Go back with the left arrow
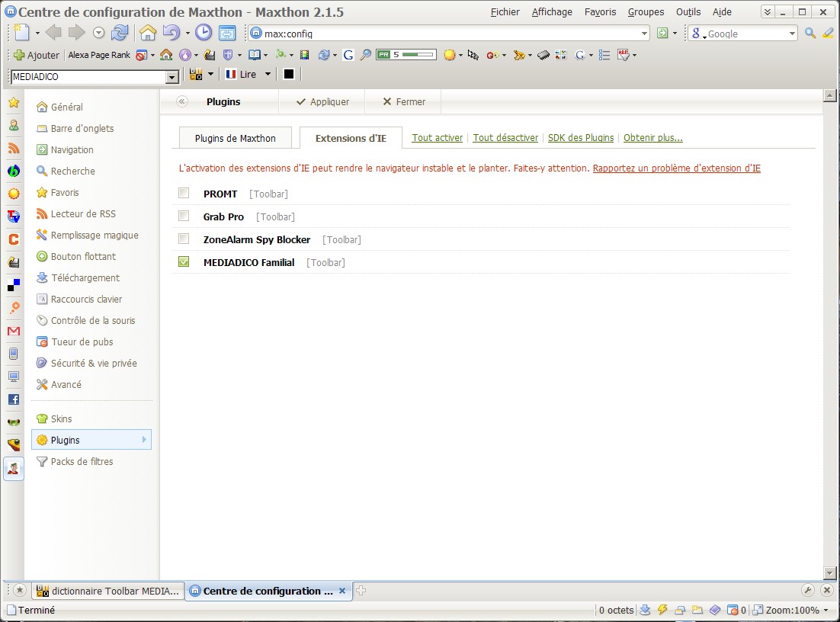This screenshot has width=840, height=622. [53, 33]
